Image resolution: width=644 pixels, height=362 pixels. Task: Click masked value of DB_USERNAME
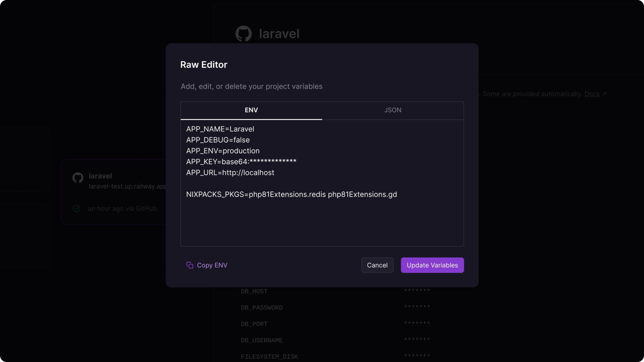click(417, 340)
